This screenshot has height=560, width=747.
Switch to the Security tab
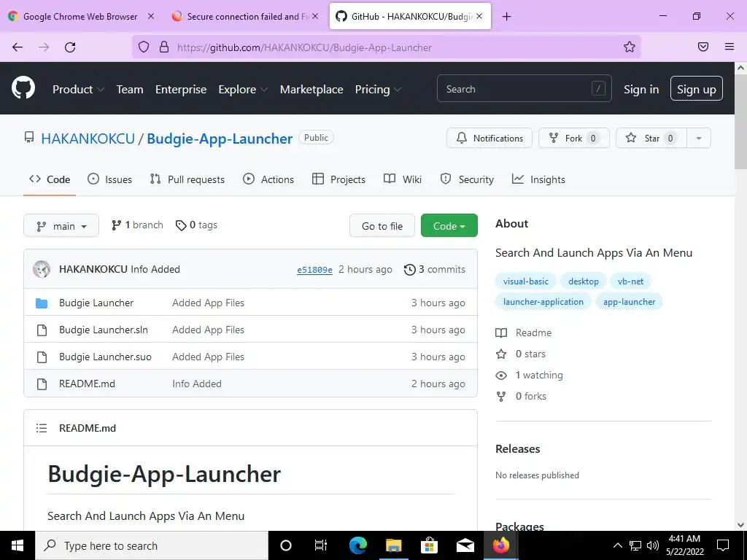(467, 179)
